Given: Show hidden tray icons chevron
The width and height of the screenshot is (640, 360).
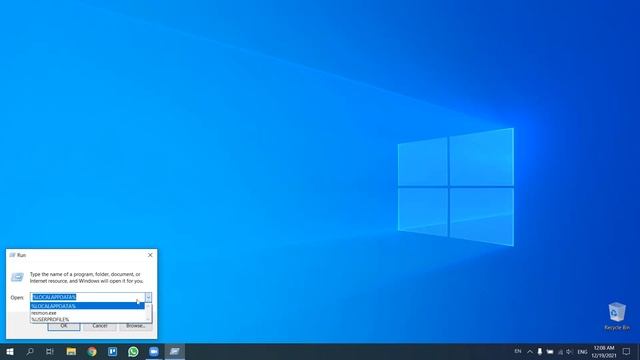Looking at the screenshot, I should (530, 351).
